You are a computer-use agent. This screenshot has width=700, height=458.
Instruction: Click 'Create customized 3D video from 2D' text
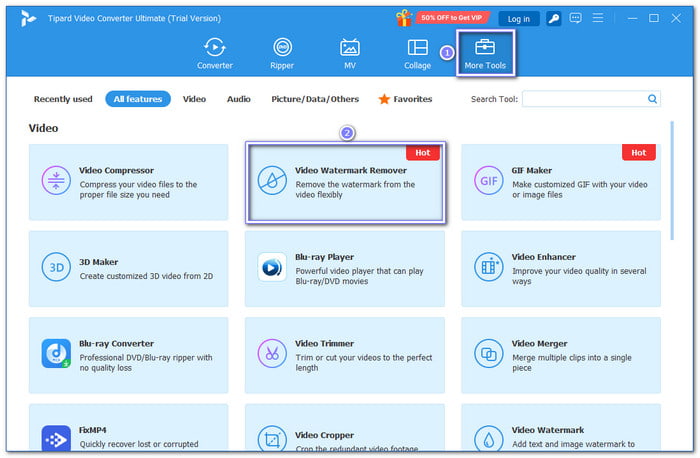[146, 276]
